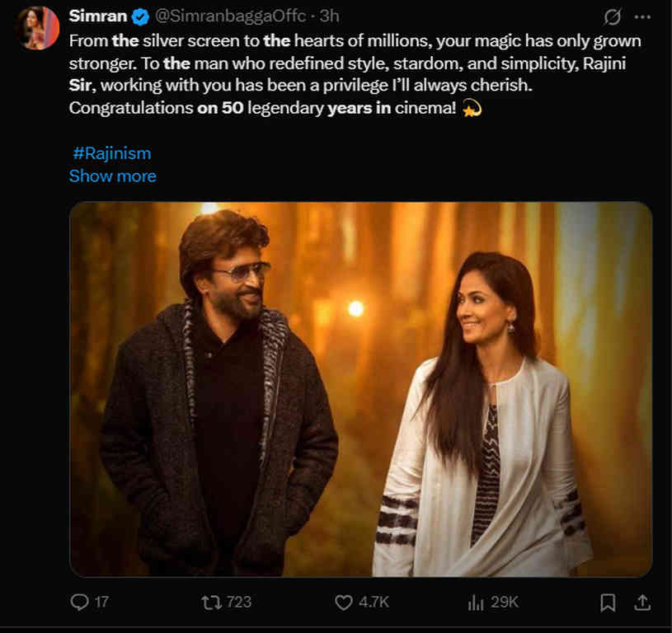
Task: Open Simran's profile picture avatar
Action: tap(37, 28)
